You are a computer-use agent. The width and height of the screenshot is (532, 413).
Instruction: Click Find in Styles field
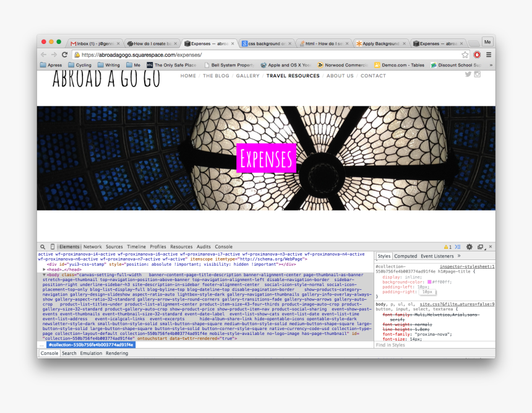point(434,345)
